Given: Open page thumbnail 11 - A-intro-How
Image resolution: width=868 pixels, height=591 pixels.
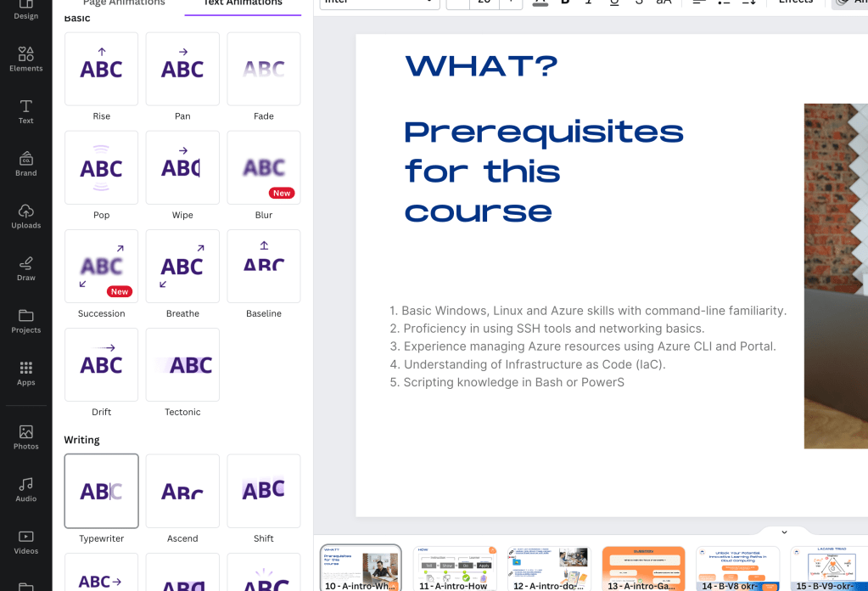Looking at the screenshot, I should pyautogui.click(x=455, y=568).
